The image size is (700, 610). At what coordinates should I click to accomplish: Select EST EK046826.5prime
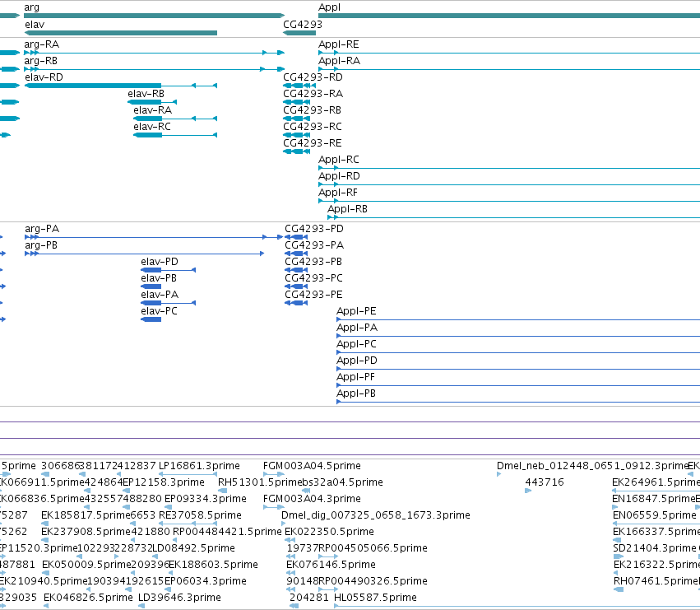(88, 598)
